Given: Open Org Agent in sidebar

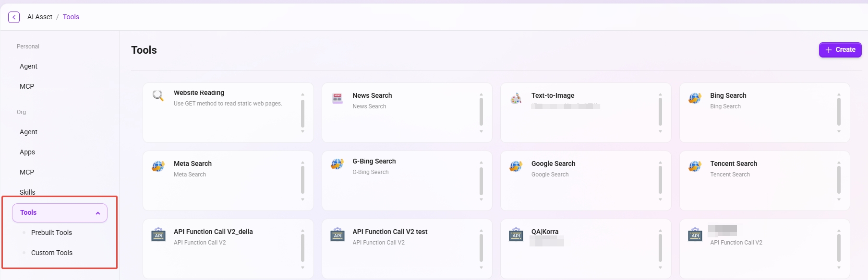Looking at the screenshot, I should [29, 132].
